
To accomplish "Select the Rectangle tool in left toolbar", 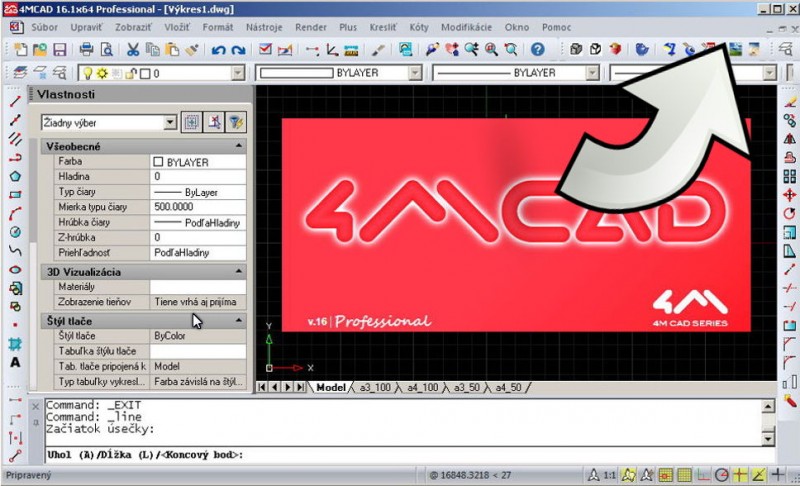I will [x=15, y=195].
